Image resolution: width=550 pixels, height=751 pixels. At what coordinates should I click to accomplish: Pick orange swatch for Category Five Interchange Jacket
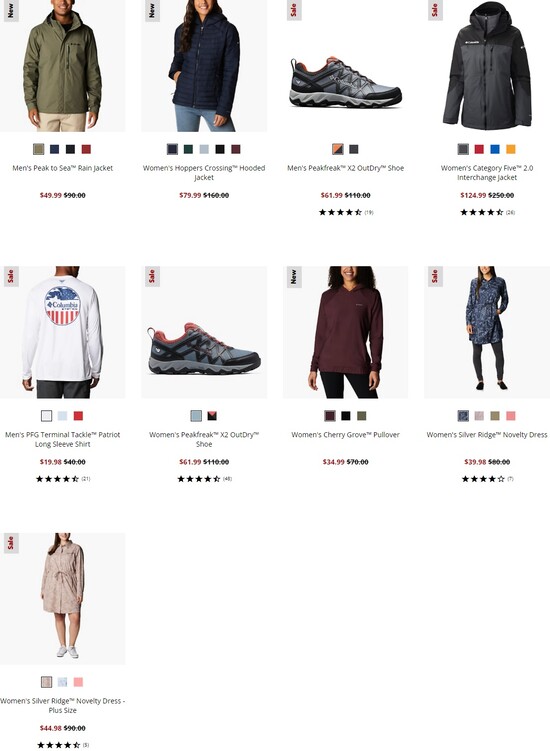(511, 149)
